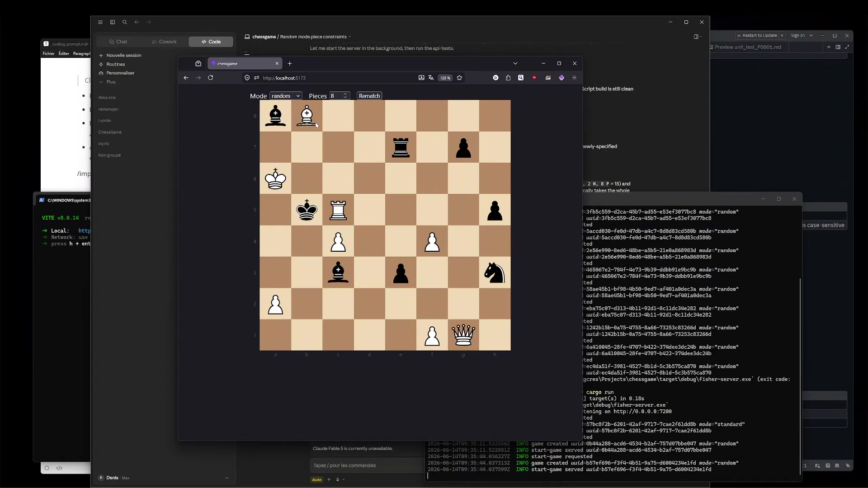Click the browser back arrow
This screenshot has height=488, width=868.
pos(186,78)
